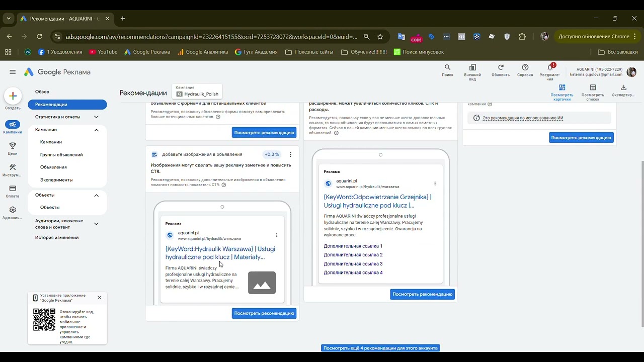View recommendation for the lead form ads card
This screenshot has height=362, width=644.
point(264,132)
